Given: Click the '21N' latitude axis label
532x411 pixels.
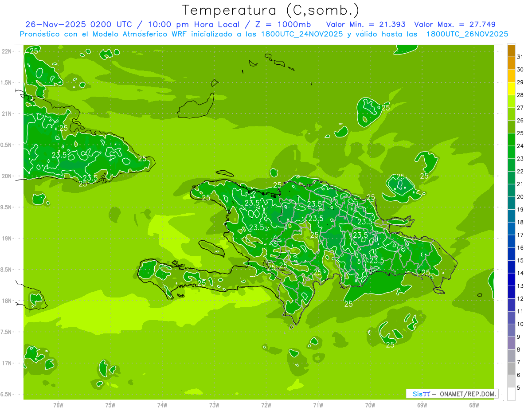Looking at the screenshot, I should pyautogui.click(x=6, y=114).
